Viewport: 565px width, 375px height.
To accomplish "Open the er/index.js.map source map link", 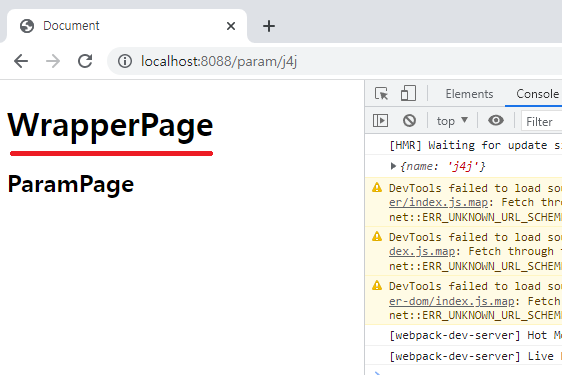I will click(x=438, y=202).
